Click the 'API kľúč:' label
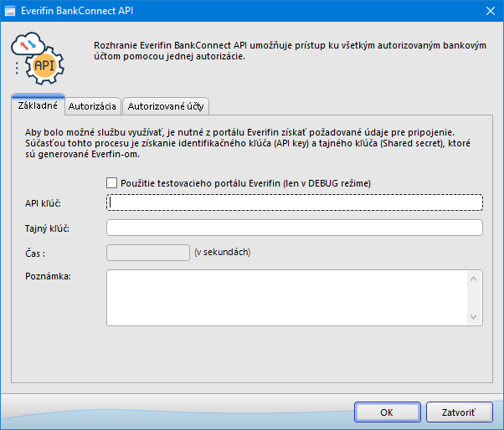 coord(43,203)
